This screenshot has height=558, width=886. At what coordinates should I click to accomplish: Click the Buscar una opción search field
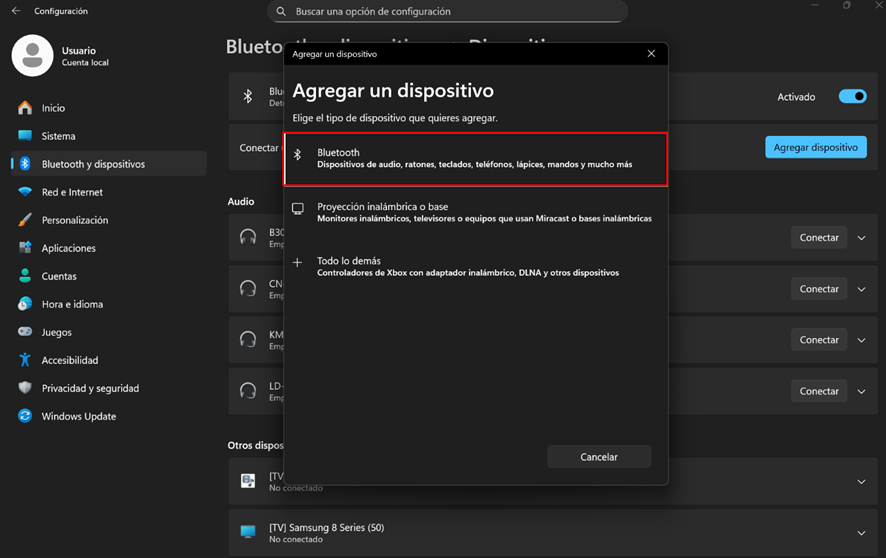pyautogui.click(x=447, y=12)
